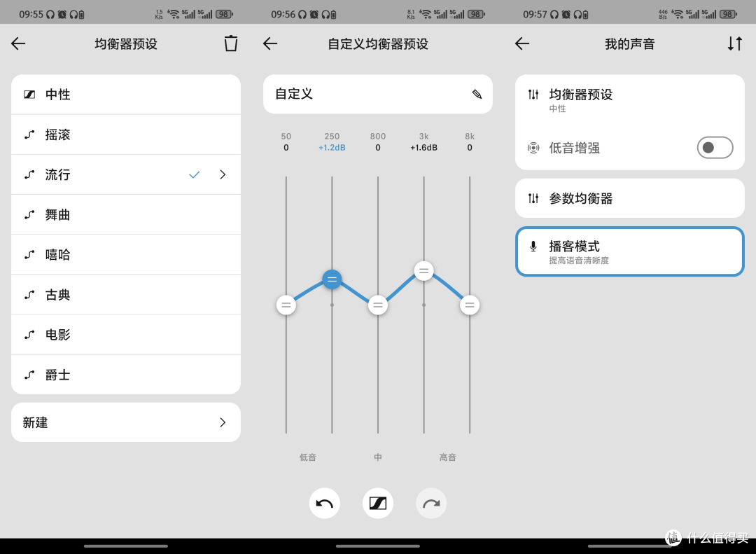This screenshot has height=554, width=756.
Task: Select the 嘻哈 preset
Action: tap(126, 255)
